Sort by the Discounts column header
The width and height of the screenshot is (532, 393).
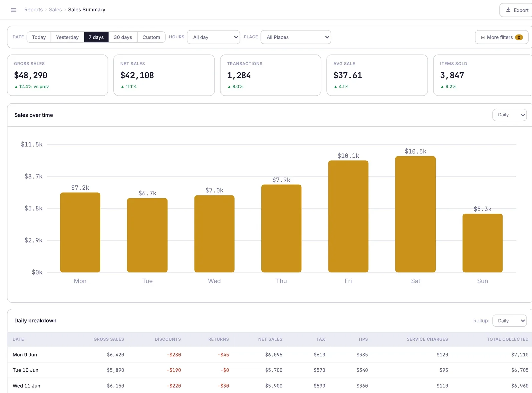click(168, 339)
